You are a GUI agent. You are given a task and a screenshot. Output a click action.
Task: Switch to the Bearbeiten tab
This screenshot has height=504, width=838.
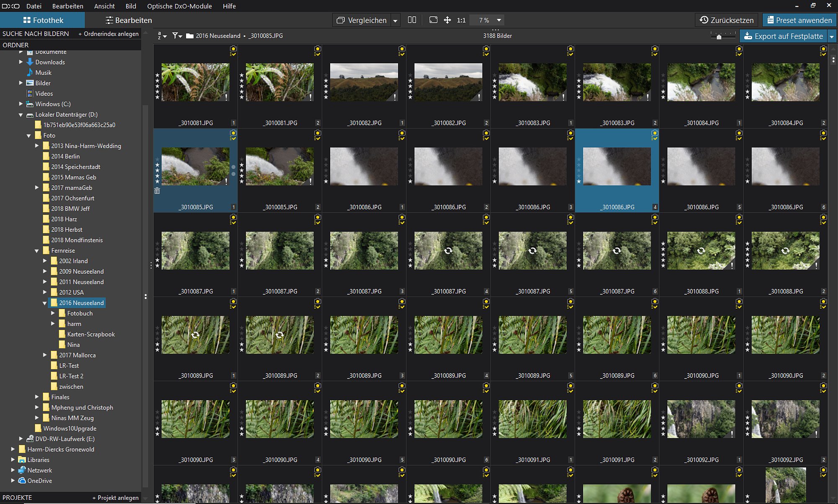pos(129,20)
